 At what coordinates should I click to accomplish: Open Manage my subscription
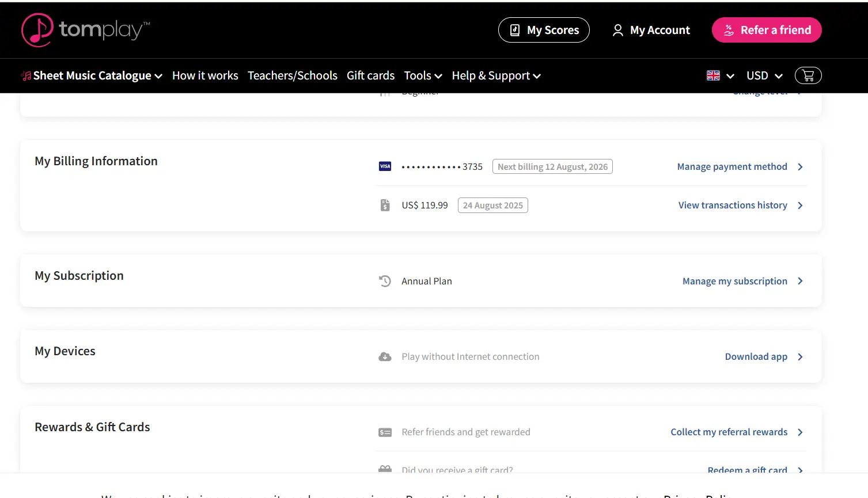[735, 281]
